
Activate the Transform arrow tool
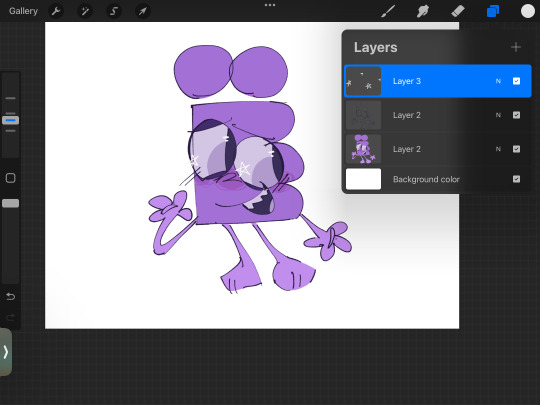pos(143,11)
